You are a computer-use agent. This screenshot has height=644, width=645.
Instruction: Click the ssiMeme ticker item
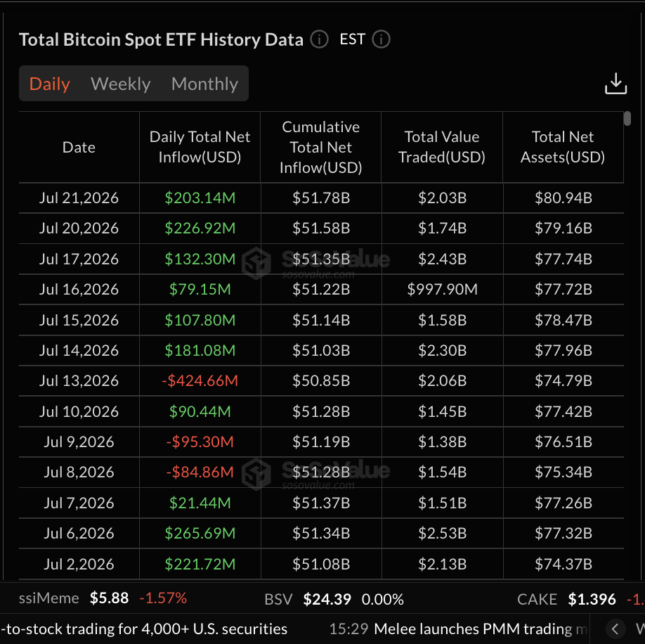103,598
